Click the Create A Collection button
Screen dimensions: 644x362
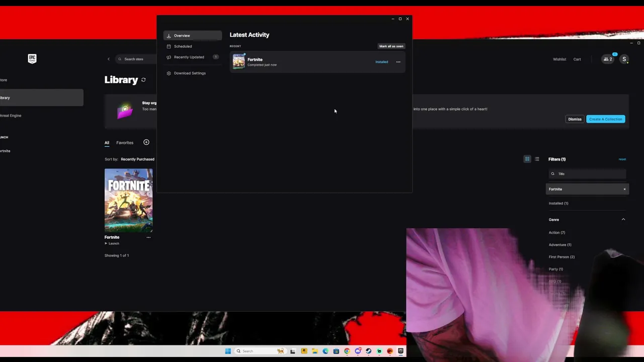[605, 119]
